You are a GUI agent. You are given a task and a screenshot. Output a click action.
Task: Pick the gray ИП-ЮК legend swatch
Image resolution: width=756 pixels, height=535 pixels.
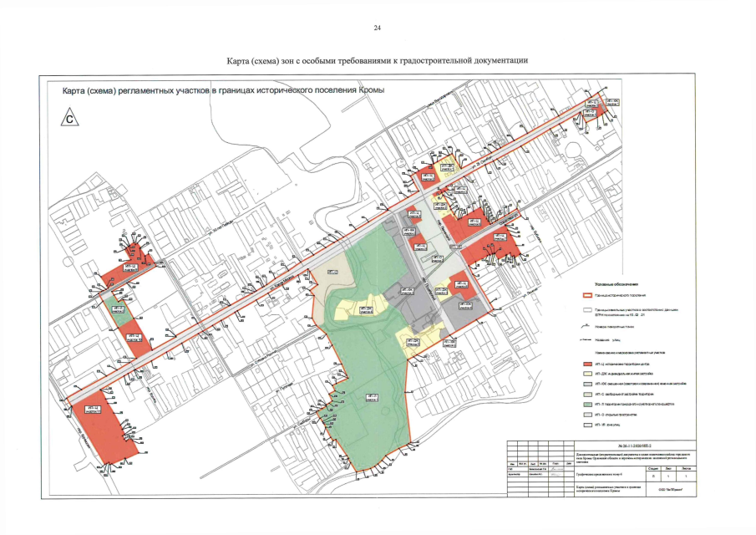point(586,385)
